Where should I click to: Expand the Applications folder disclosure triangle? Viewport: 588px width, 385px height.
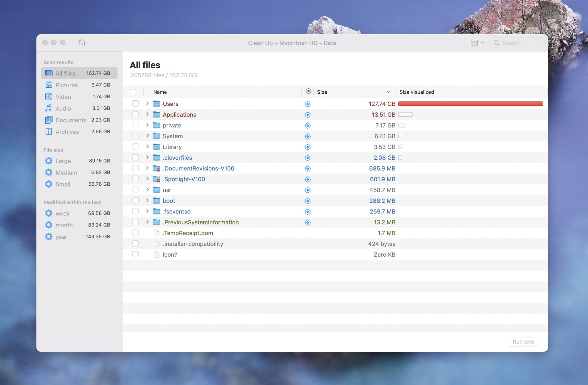pyautogui.click(x=147, y=114)
